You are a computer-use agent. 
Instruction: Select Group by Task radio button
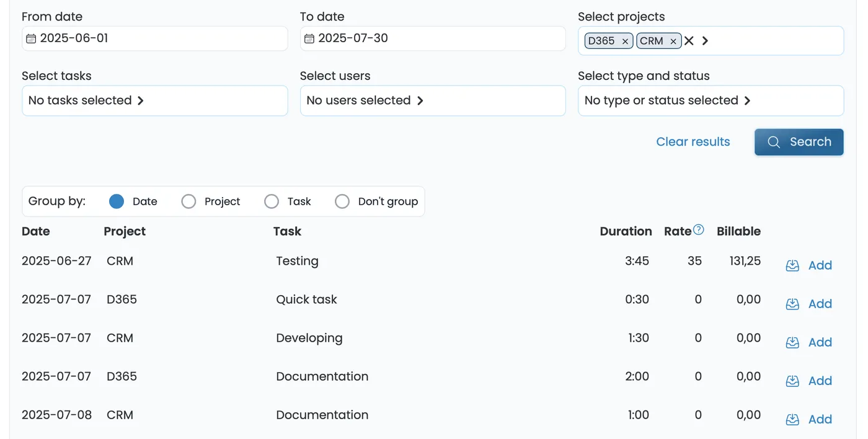[x=272, y=202]
